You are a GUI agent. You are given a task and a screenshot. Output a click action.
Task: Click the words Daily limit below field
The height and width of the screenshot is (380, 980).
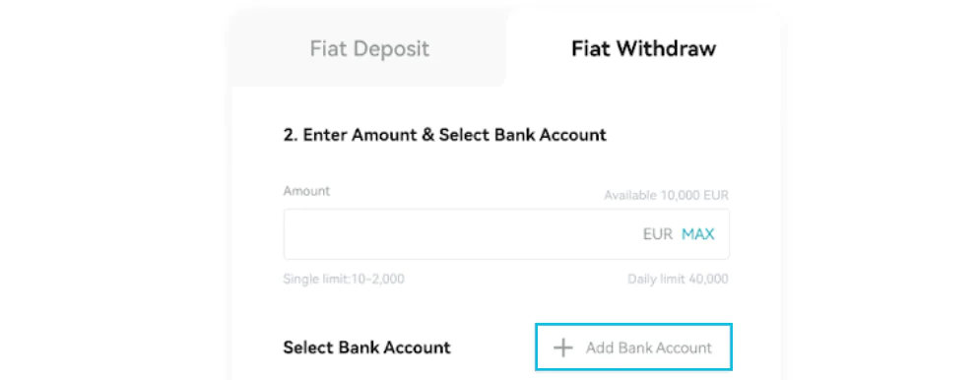point(656,279)
